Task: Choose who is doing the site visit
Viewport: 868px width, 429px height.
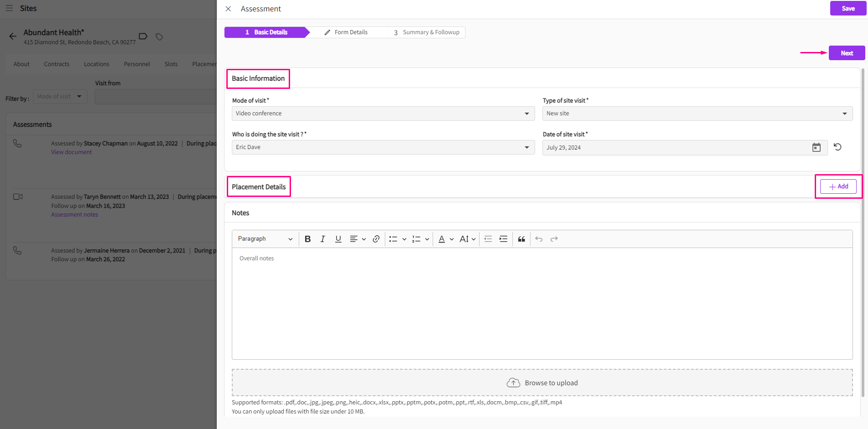Action: coord(383,147)
